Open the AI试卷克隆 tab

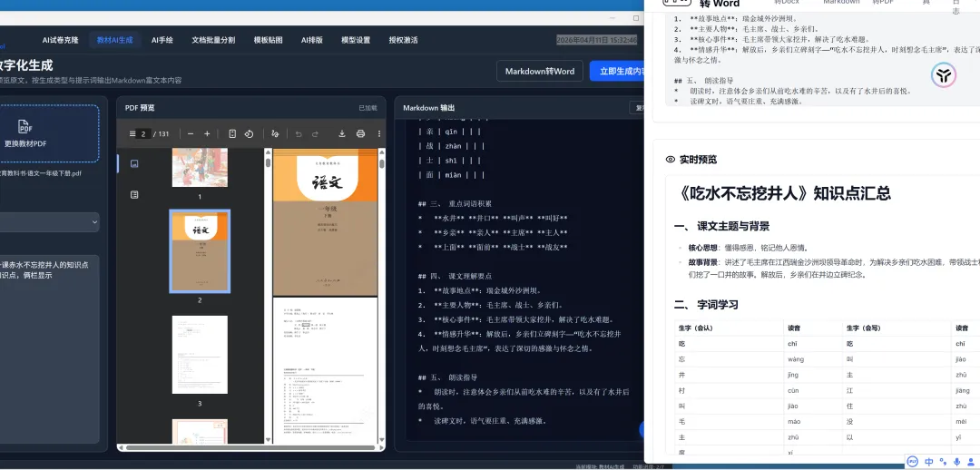[61, 40]
